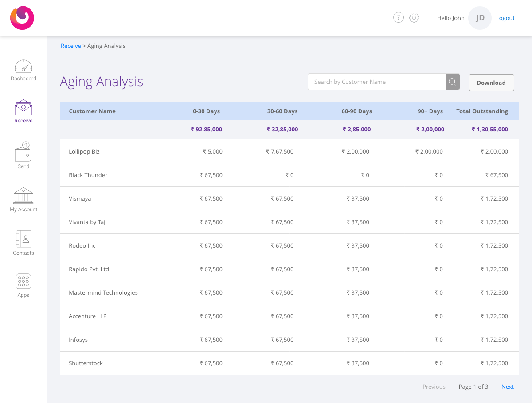Viewport: 532px width, 403px height.
Task: Open the Apps grid icon
Action: click(23, 281)
